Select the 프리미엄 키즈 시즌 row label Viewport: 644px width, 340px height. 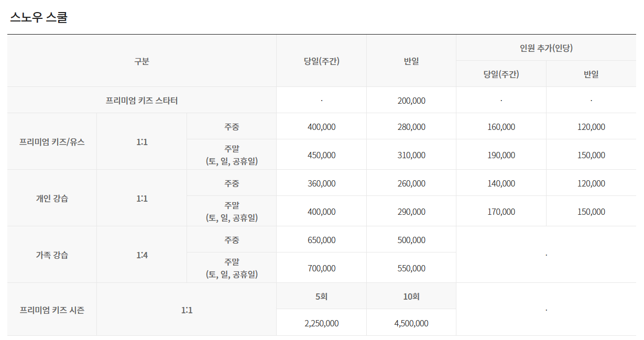51,310
